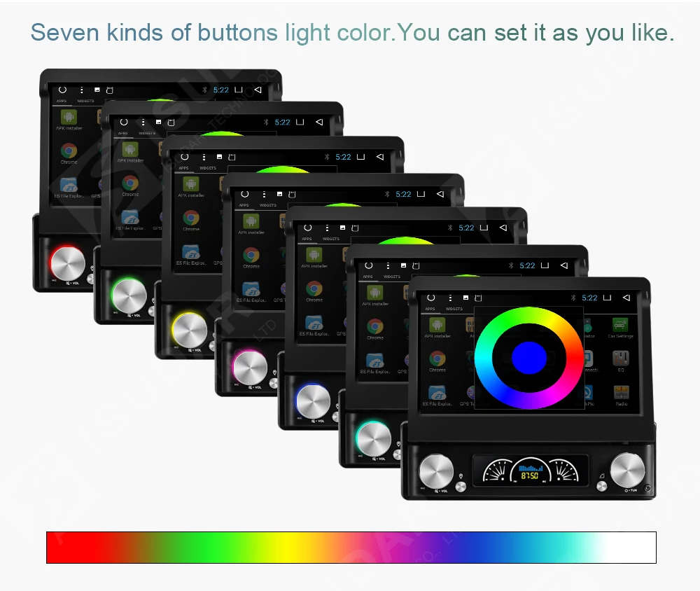Push the blue-lit volume knob
Image resolution: width=700 pixels, height=591 pixels.
[313, 401]
